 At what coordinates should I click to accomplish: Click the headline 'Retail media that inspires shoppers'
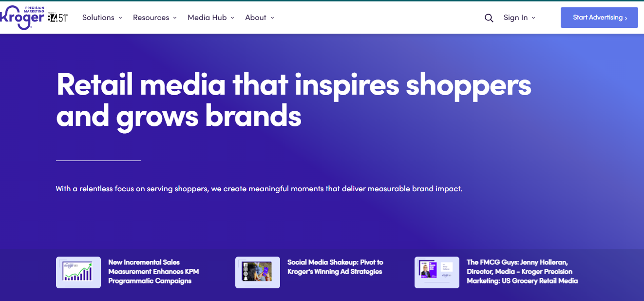pyautogui.click(x=294, y=84)
